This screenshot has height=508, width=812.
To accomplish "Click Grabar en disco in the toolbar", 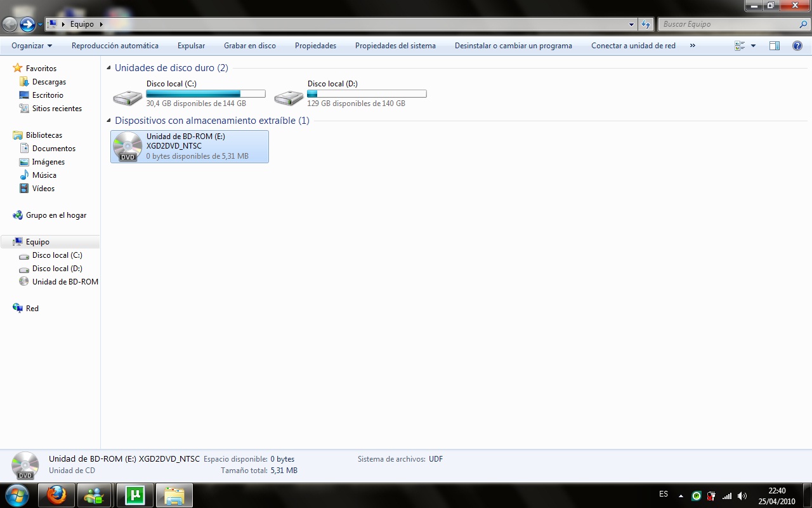I will [250, 46].
